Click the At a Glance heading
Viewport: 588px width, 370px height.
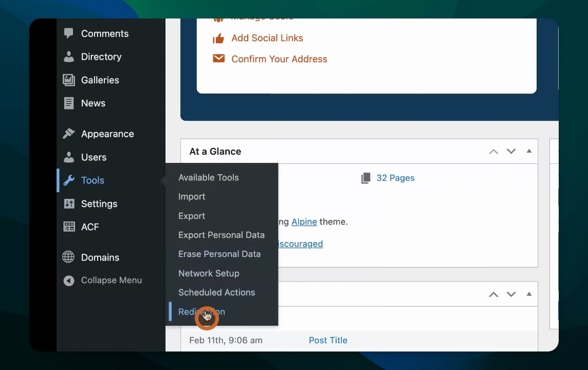point(215,152)
